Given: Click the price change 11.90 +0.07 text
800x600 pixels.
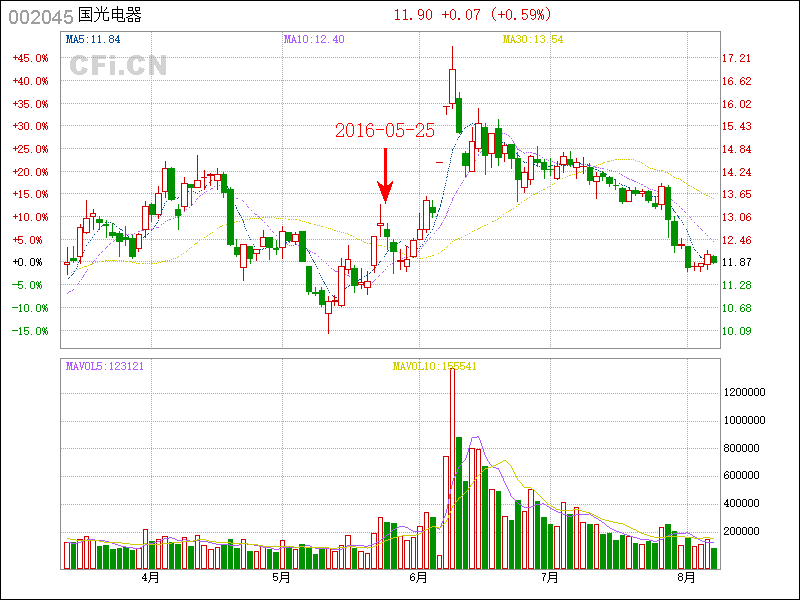Looking at the screenshot, I should point(442,15).
